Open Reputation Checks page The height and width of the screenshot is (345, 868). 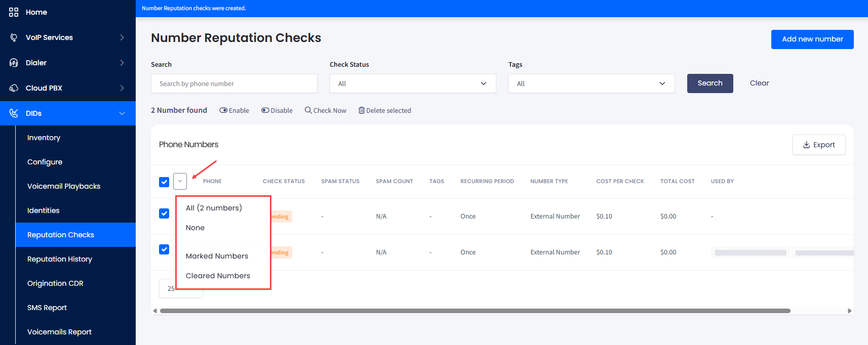[x=75, y=235]
